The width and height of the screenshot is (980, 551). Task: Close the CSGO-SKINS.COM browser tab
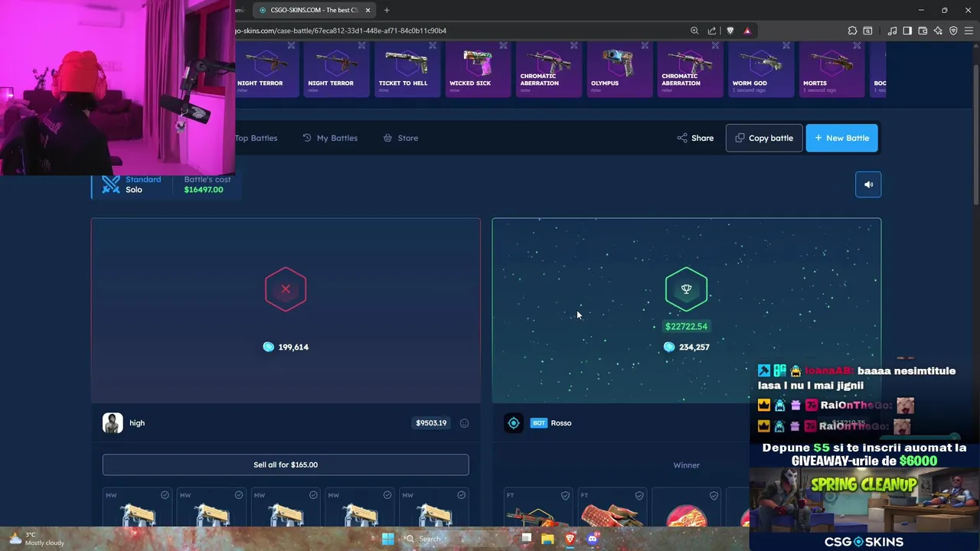(x=367, y=10)
